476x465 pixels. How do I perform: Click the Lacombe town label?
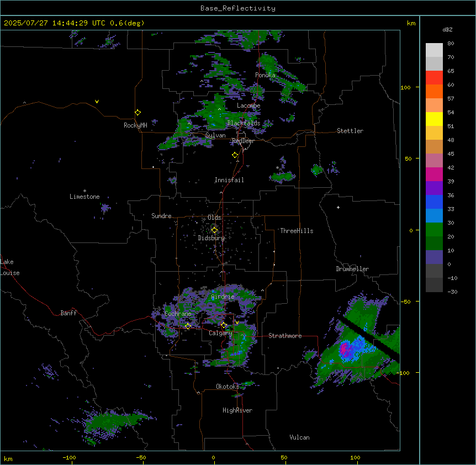[x=248, y=105]
